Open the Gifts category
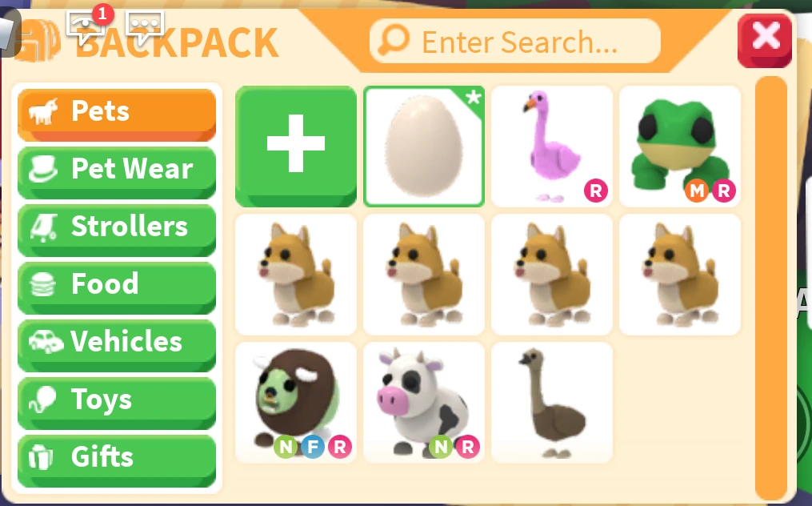Image resolution: width=812 pixels, height=506 pixels. pyautogui.click(x=117, y=460)
